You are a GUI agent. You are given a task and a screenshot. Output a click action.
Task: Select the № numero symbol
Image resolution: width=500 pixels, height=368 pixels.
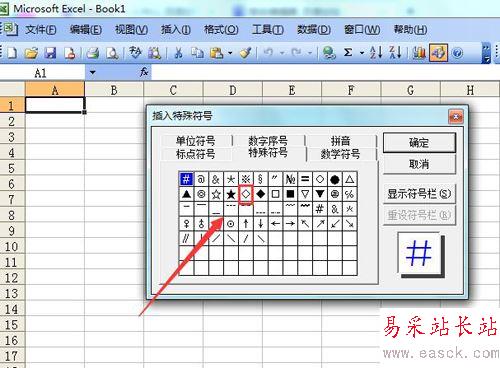click(290, 179)
